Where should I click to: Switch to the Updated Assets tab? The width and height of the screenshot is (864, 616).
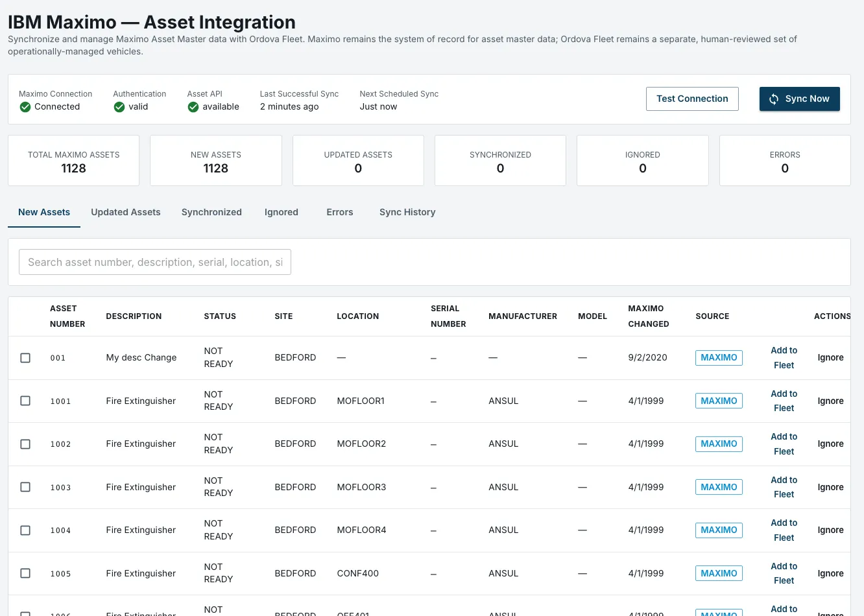click(126, 212)
